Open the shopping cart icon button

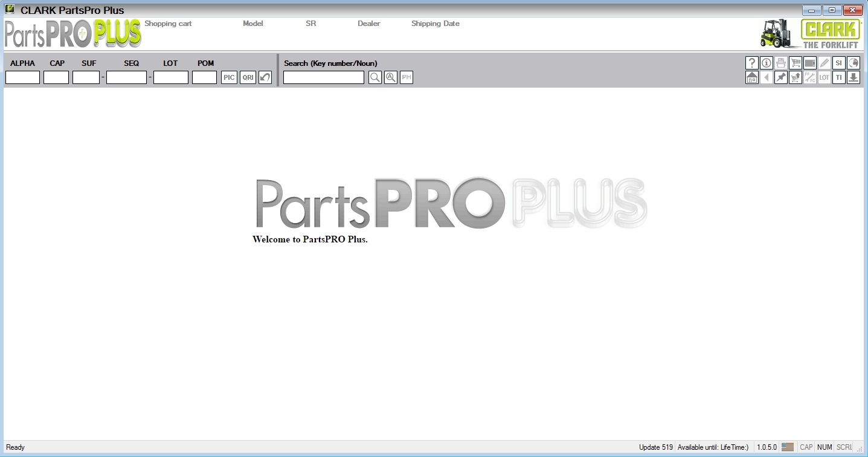(796, 63)
